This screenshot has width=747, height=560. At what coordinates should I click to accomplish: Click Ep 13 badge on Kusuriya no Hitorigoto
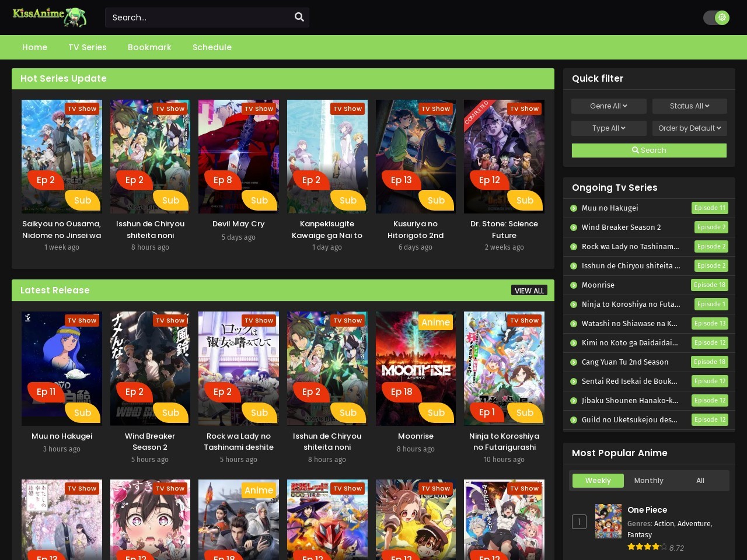point(402,180)
